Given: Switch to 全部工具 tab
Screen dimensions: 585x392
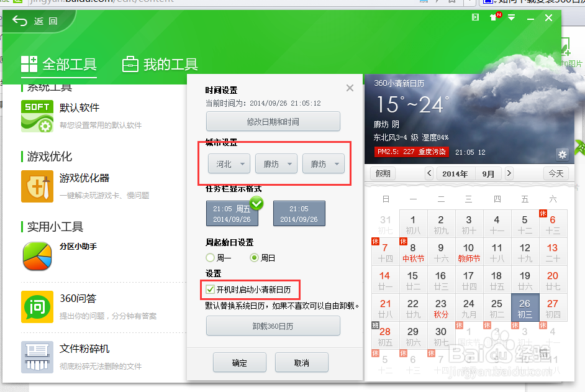Looking at the screenshot, I should (x=59, y=64).
